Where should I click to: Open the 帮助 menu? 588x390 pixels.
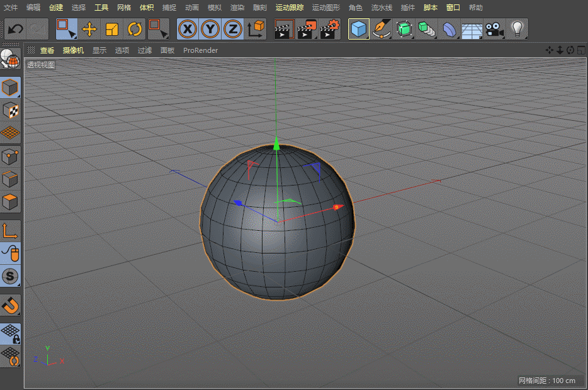click(475, 8)
